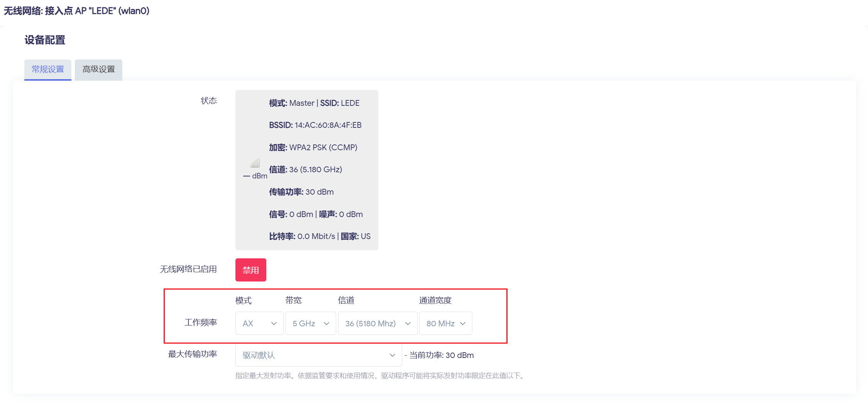The image size is (868, 407).
Task: Click the 无线网络已启用 label
Action: [188, 269]
